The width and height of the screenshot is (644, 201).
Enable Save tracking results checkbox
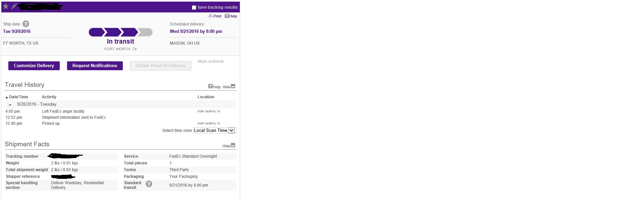[194, 7]
